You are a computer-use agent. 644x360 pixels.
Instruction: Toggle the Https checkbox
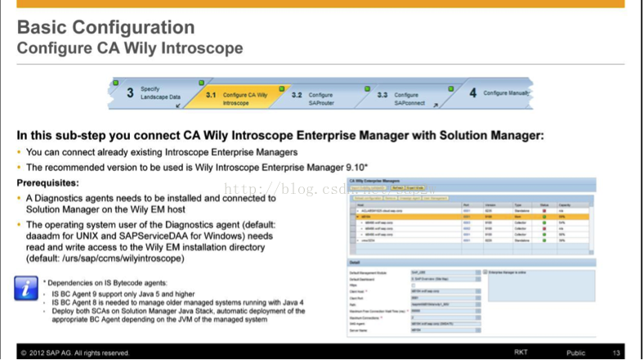[x=414, y=286]
